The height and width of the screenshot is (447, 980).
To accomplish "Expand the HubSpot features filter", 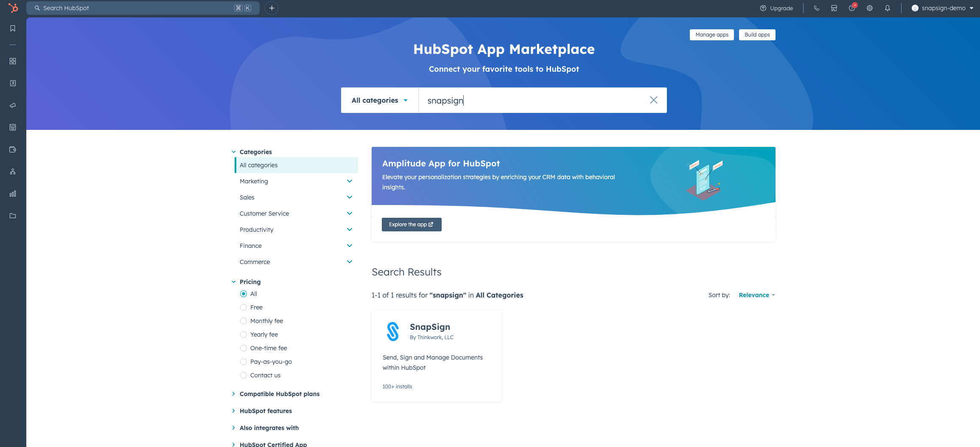I will point(262,411).
